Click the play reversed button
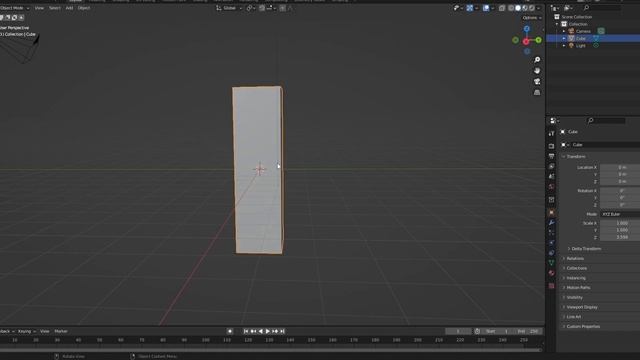This screenshot has height=360, width=640. [x=260, y=331]
